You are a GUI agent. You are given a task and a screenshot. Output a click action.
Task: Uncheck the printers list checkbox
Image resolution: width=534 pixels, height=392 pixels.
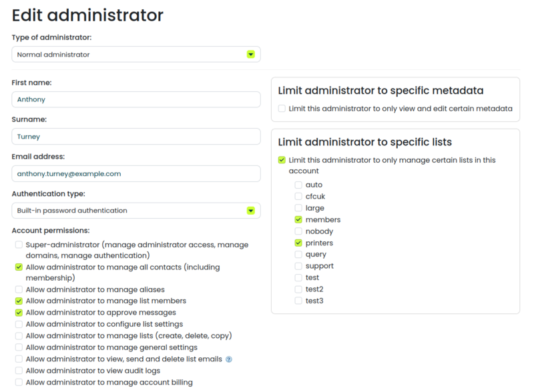(298, 243)
